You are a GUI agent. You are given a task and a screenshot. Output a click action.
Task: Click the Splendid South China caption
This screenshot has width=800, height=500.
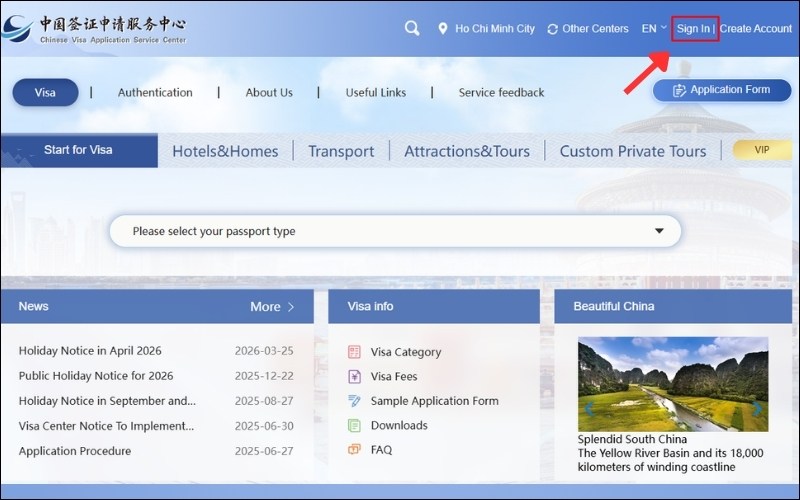click(x=632, y=439)
